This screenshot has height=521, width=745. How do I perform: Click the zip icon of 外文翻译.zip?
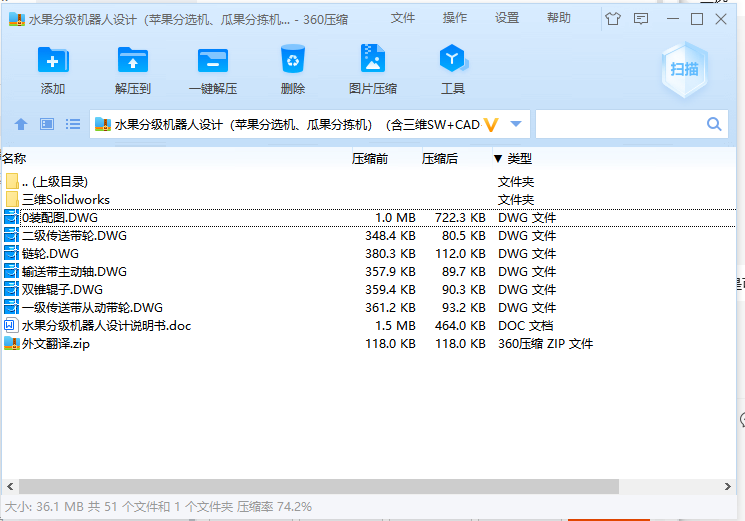[11, 344]
